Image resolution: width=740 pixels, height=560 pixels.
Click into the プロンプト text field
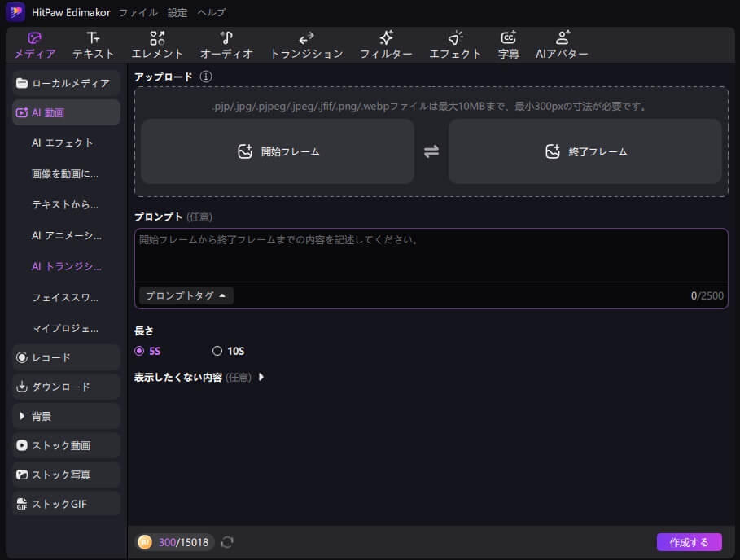click(x=431, y=256)
